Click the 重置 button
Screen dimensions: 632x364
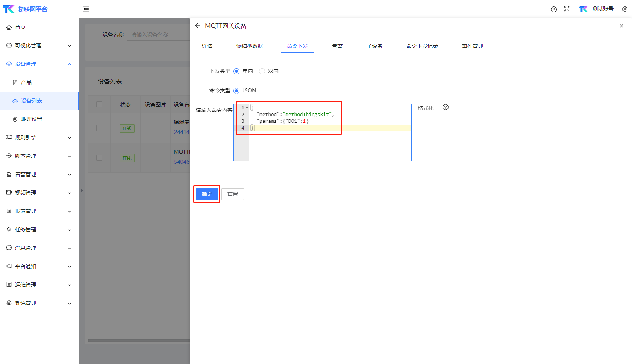[x=233, y=194]
